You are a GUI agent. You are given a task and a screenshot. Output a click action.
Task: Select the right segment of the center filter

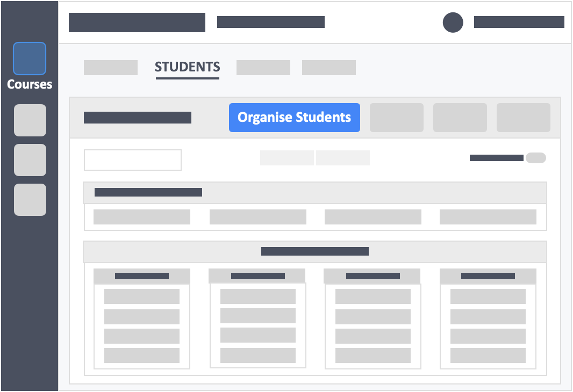click(343, 158)
